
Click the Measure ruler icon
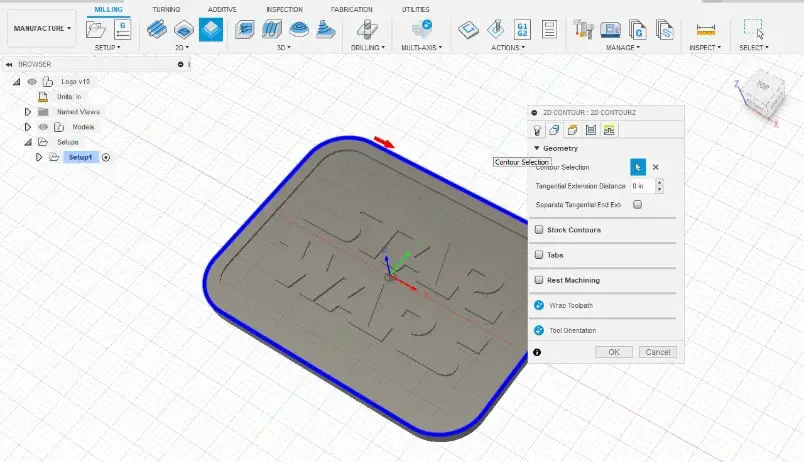tap(706, 30)
